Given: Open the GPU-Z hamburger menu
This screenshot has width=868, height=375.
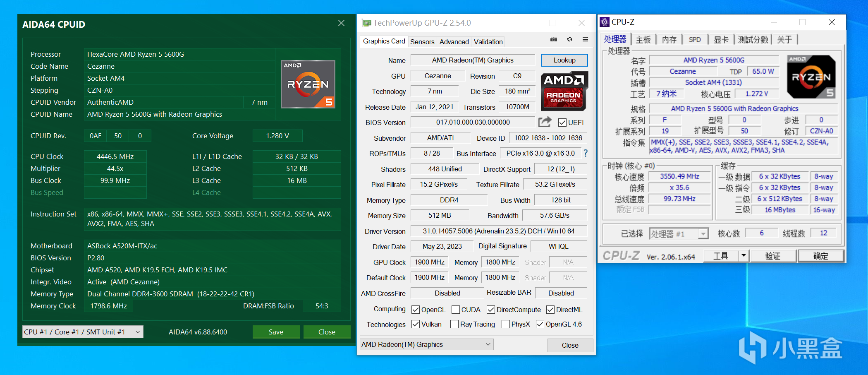Looking at the screenshot, I should (x=585, y=40).
